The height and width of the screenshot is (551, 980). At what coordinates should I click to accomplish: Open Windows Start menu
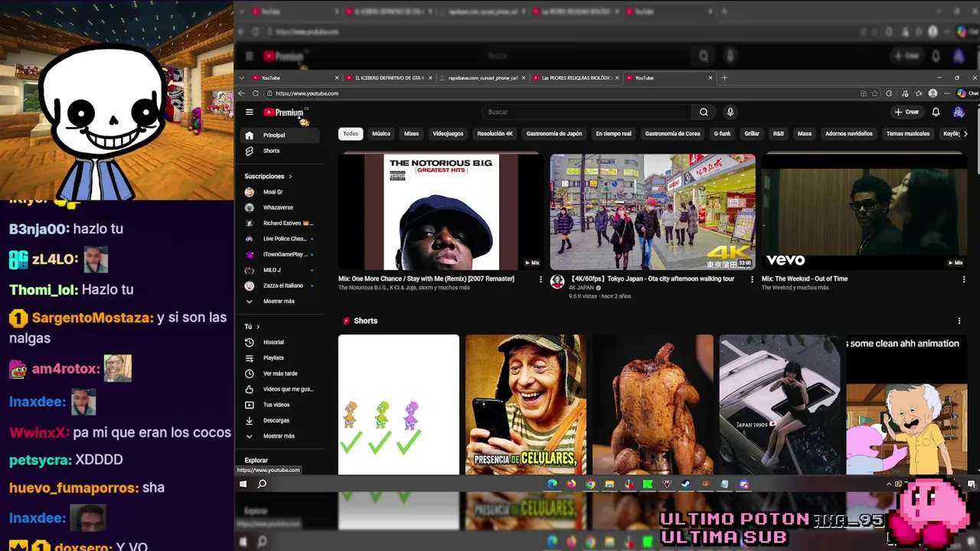(243, 484)
